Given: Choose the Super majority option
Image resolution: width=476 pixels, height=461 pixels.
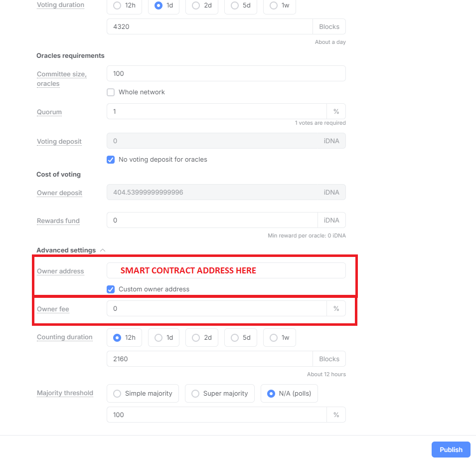Looking at the screenshot, I should tap(220, 394).
